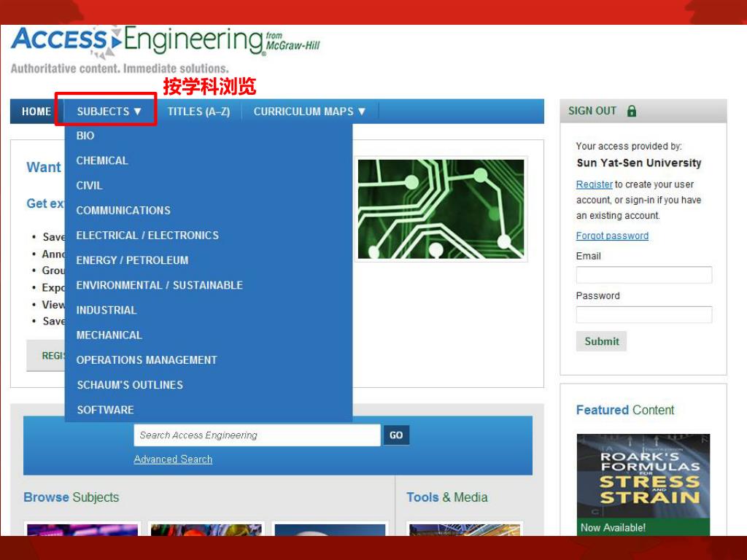Select the CIVIL subject entry
Screen dimensions: 747x560
89,185
